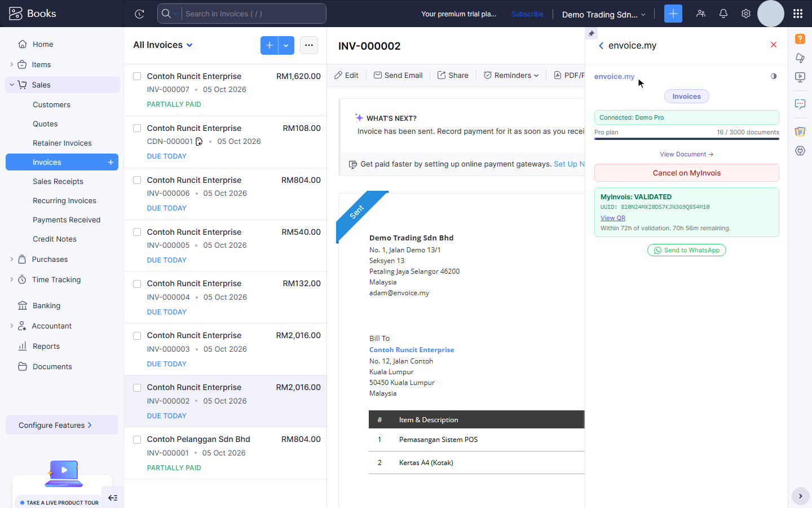Click the pin icon on envoice.my panel

(591, 34)
